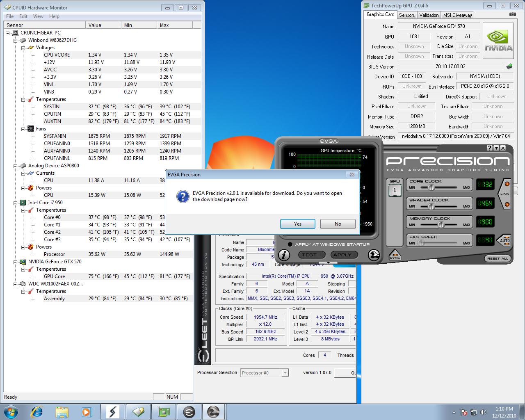Click the Reset All button
The height and width of the screenshot is (420, 525).
498,258
